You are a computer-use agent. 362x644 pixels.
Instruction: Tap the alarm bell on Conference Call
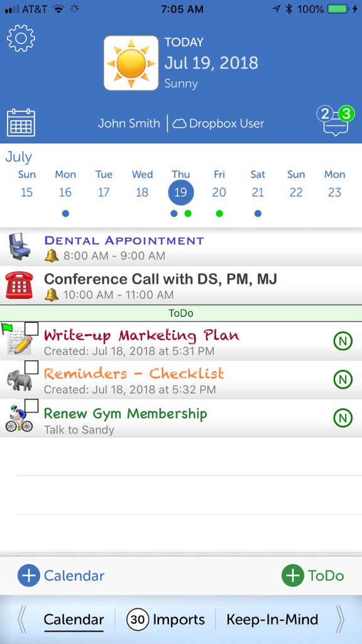pos(52,294)
